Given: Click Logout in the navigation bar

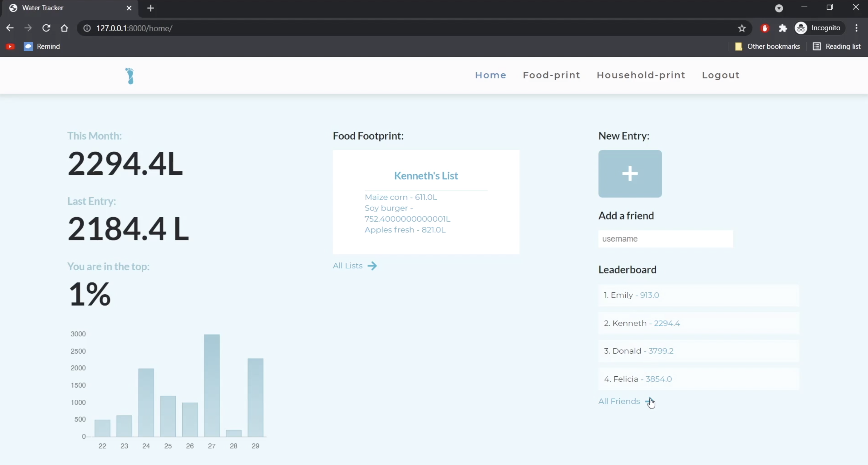Looking at the screenshot, I should (x=720, y=75).
